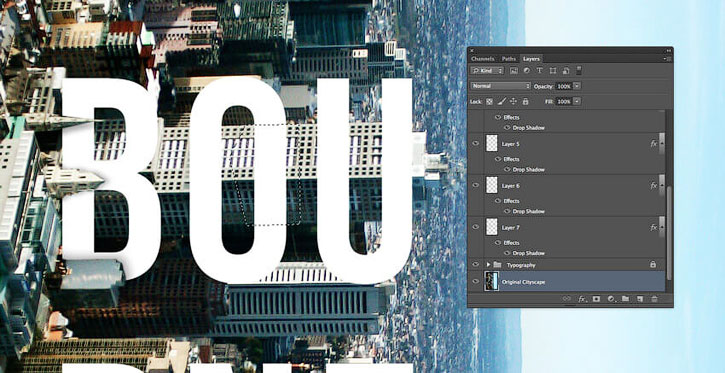
Task: Open the Normal blend mode dropdown
Action: click(501, 86)
